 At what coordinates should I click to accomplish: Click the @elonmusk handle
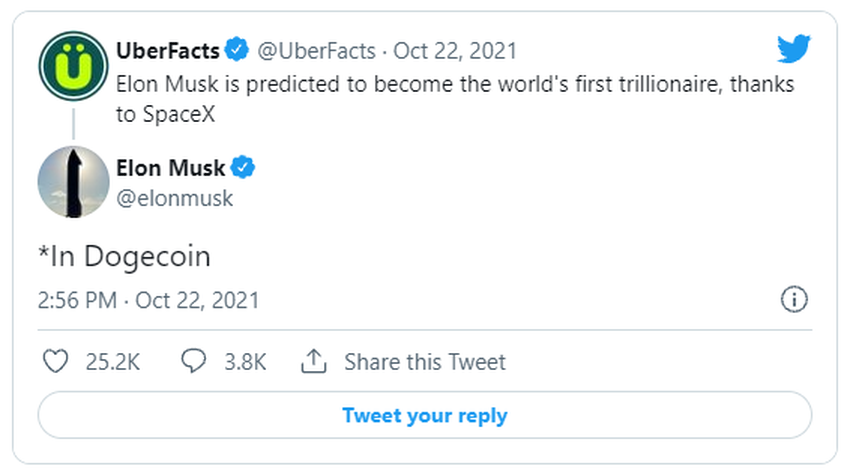(x=175, y=198)
